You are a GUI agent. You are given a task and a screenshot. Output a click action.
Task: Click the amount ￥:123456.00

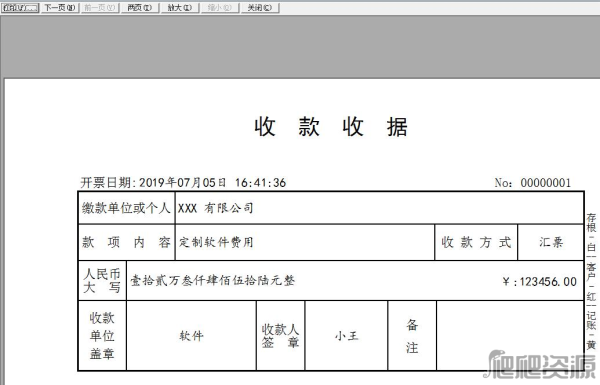pos(540,282)
